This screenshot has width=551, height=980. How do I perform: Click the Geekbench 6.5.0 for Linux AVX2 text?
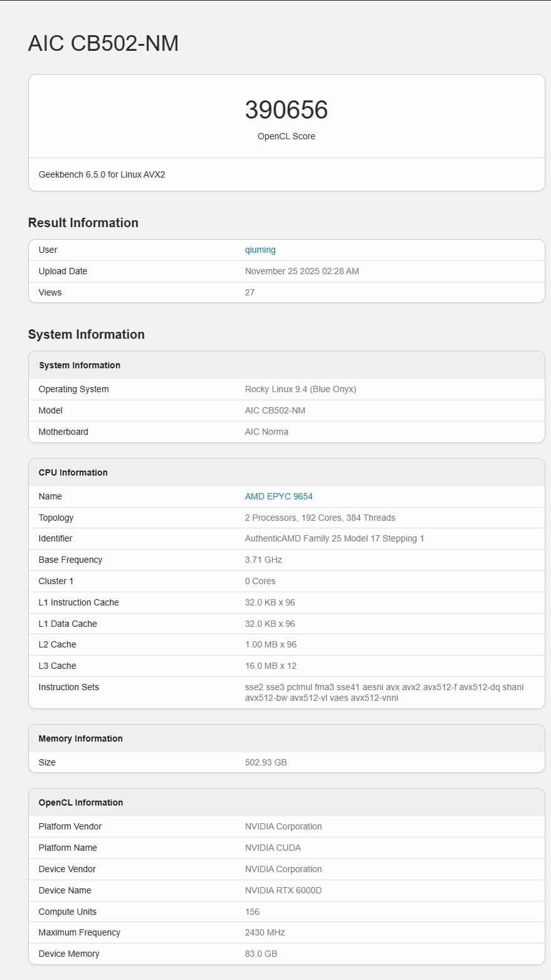[x=102, y=174]
